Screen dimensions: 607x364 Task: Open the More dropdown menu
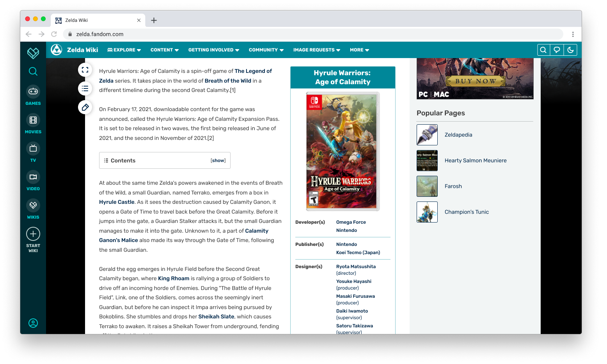(360, 50)
